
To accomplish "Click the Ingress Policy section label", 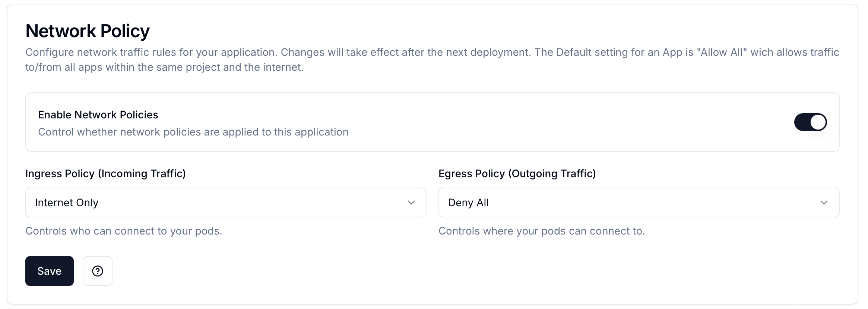I will click(x=105, y=173).
